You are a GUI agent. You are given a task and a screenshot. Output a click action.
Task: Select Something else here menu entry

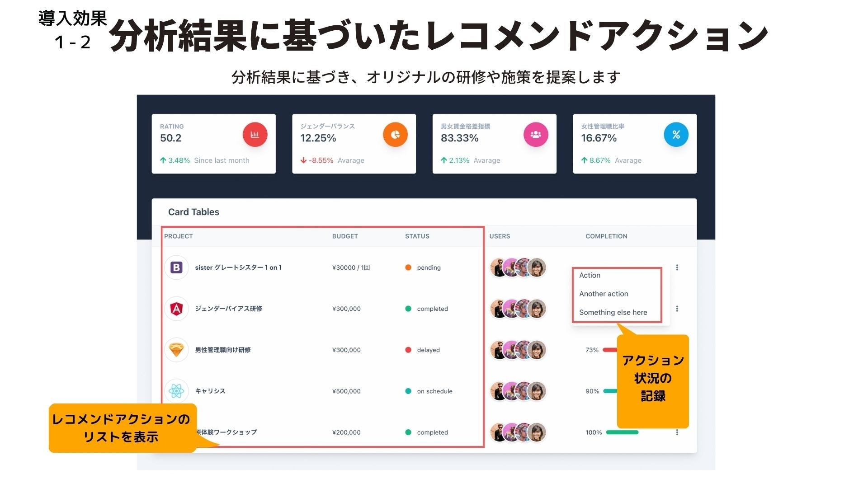pyautogui.click(x=613, y=312)
